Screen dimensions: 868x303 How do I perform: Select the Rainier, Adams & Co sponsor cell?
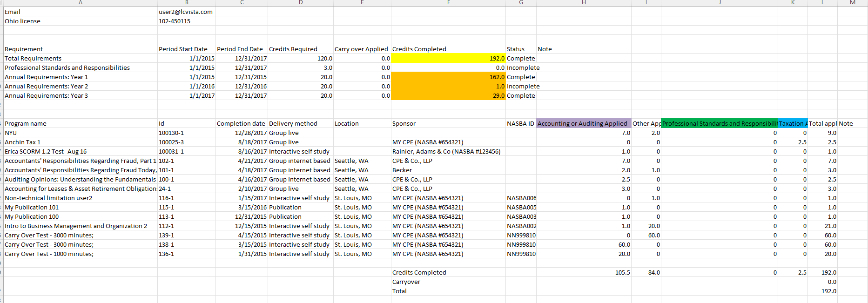[446, 152]
